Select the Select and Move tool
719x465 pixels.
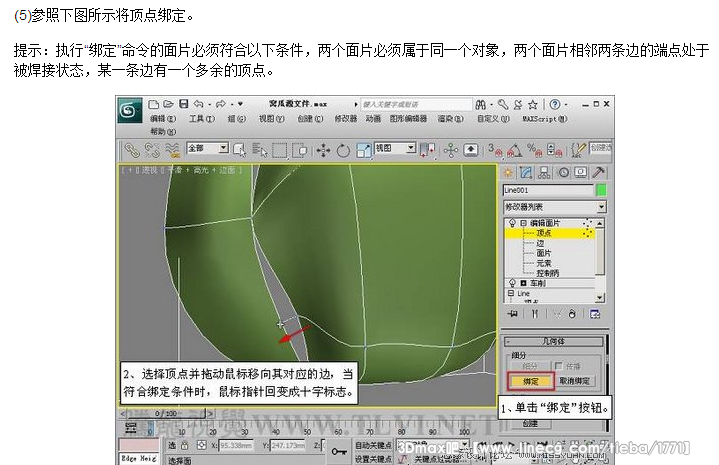point(323,150)
